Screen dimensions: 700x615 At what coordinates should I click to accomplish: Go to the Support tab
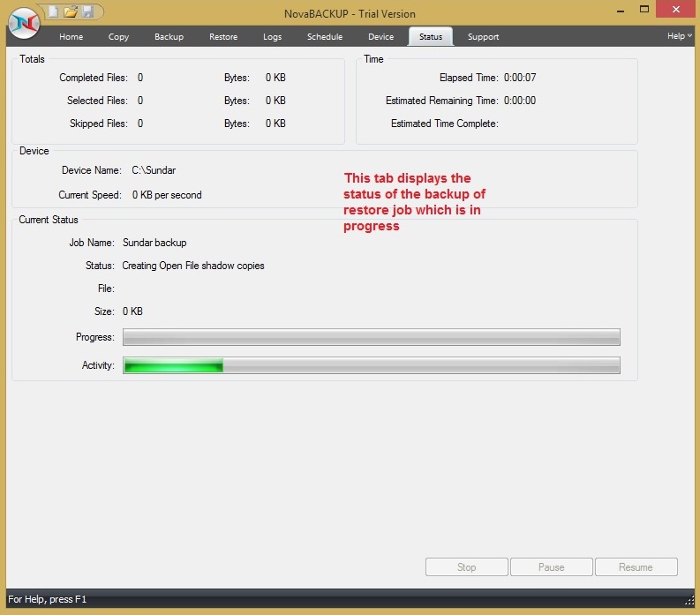pos(483,37)
